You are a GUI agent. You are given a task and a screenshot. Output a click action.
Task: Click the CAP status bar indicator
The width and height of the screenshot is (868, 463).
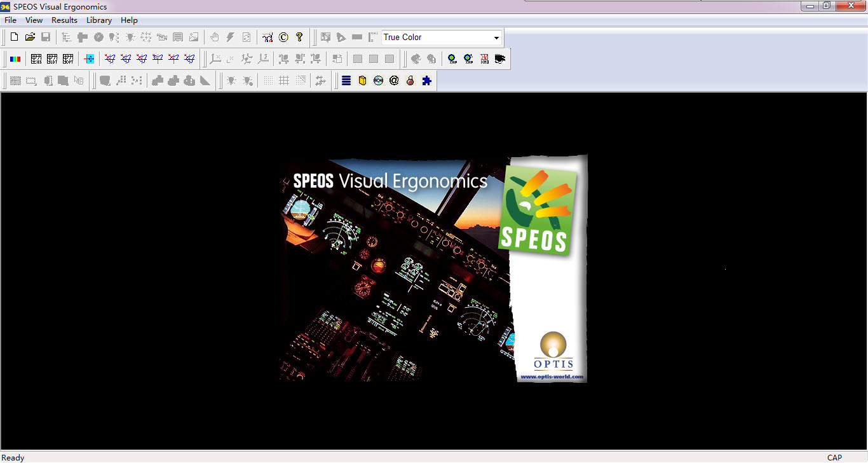point(834,457)
